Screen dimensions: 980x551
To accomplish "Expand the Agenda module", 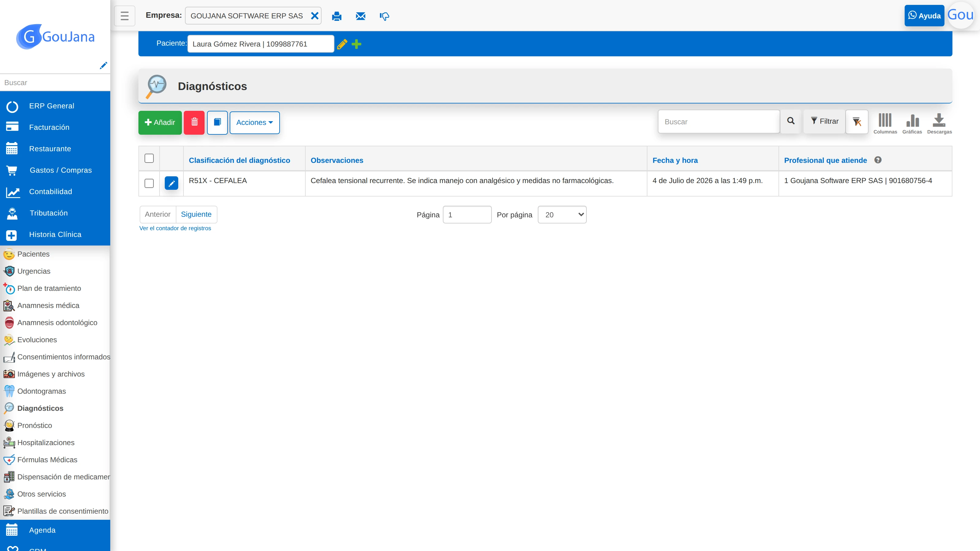I will tap(55, 530).
